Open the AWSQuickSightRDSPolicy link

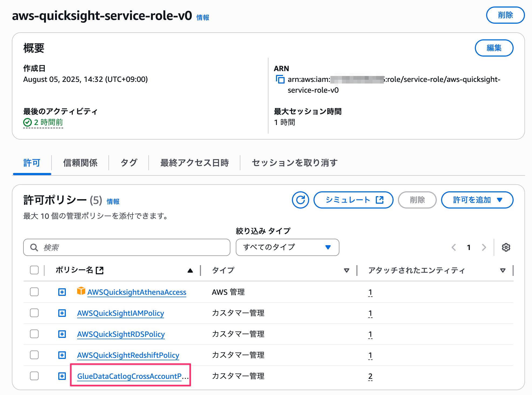click(121, 334)
